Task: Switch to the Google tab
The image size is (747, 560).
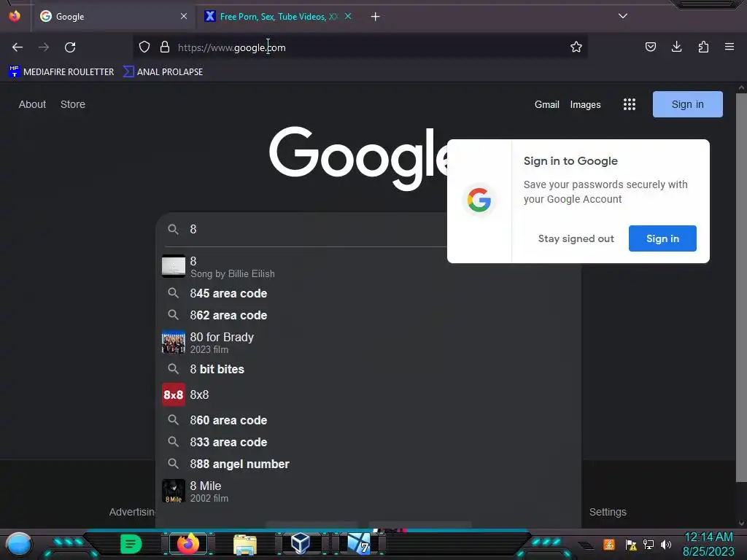Action: tap(113, 17)
